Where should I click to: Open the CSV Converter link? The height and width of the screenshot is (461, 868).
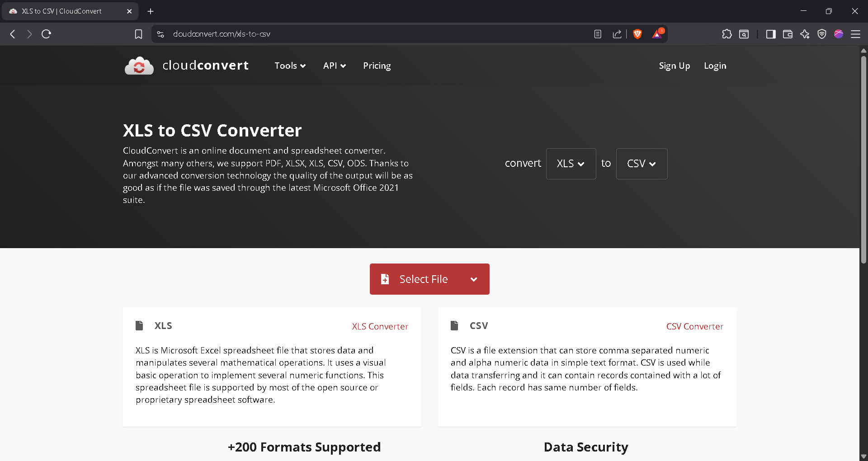click(x=695, y=326)
